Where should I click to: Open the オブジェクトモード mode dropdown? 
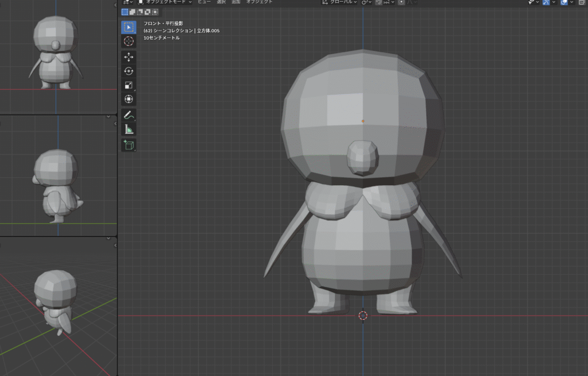click(x=165, y=2)
